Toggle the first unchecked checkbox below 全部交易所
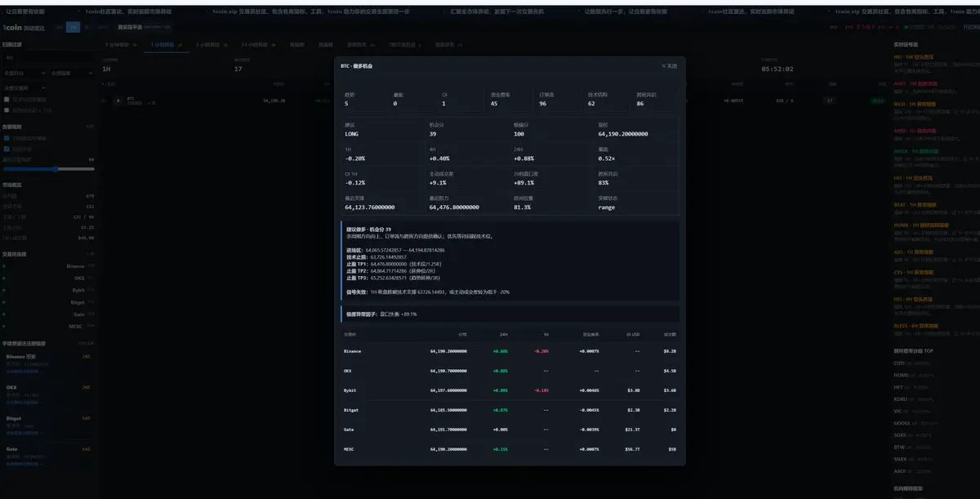 [7, 100]
